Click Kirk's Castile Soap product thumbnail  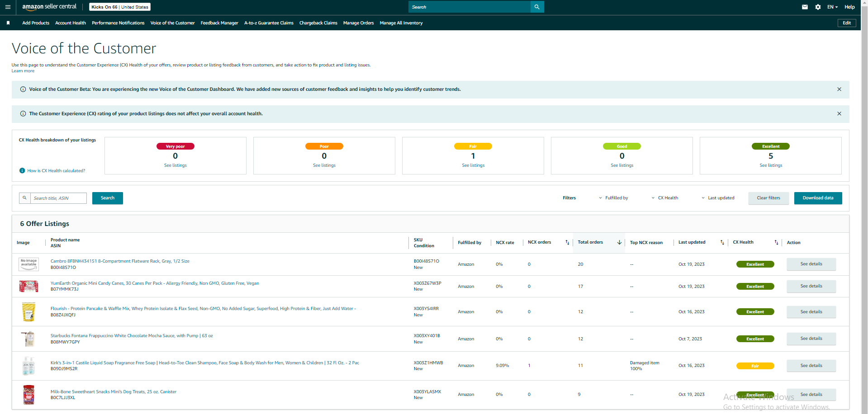click(28, 366)
